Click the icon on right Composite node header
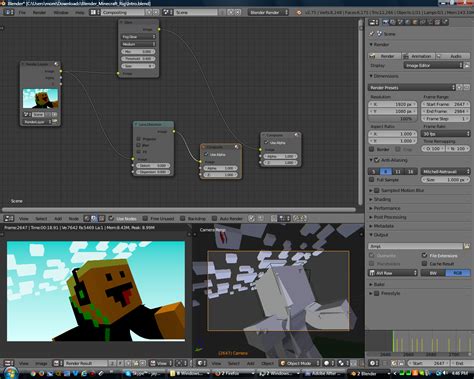This screenshot has height=379, width=474. coord(296,135)
